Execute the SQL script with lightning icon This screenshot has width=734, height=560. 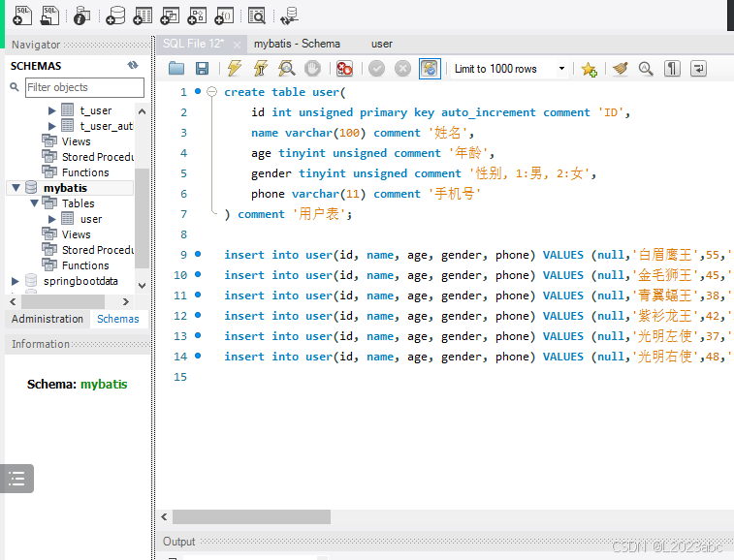click(x=235, y=69)
